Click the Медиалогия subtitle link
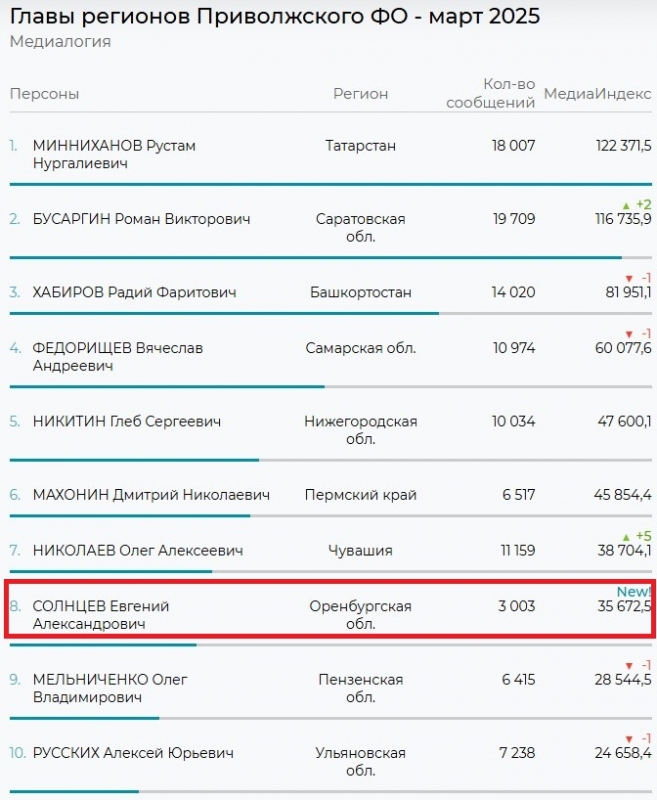This screenshot has width=657, height=800. (60, 42)
